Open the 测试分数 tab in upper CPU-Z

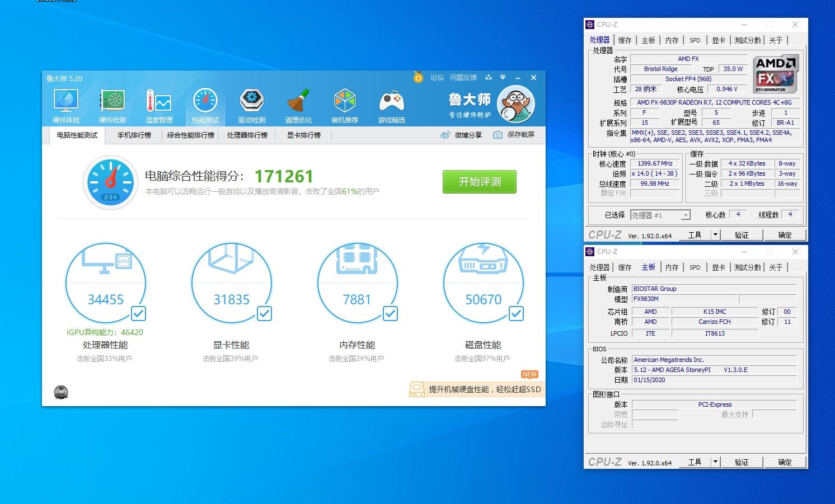tap(747, 40)
